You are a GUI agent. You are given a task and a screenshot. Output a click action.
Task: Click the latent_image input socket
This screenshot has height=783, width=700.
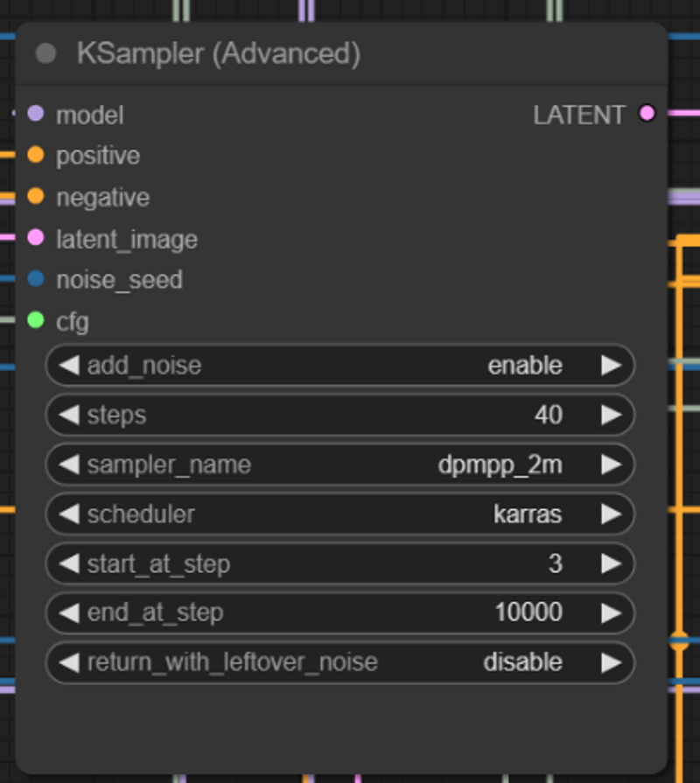coord(36,238)
